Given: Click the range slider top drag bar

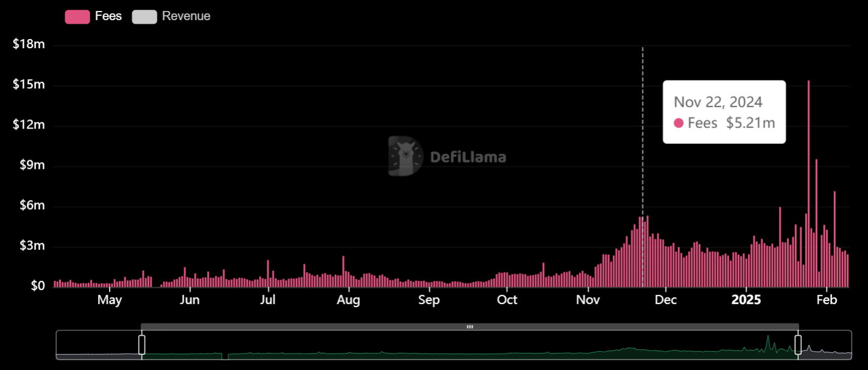Looking at the screenshot, I should [470, 327].
